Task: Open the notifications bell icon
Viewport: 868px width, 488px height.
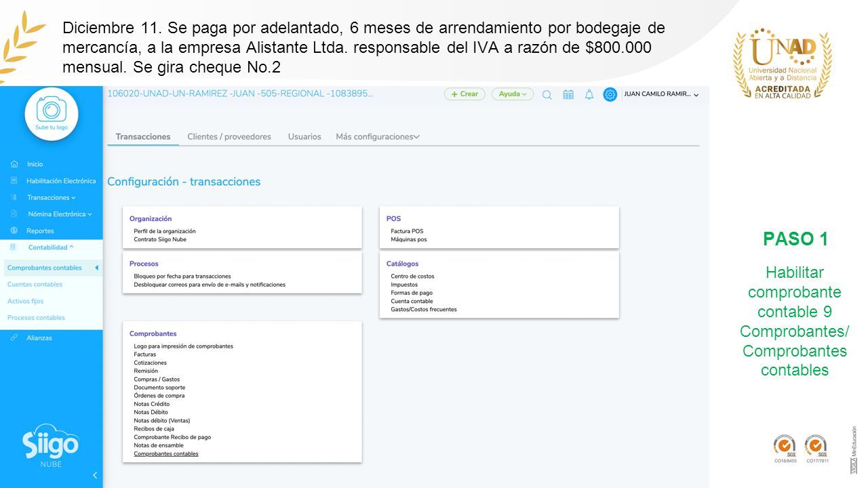Action: coord(589,95)
